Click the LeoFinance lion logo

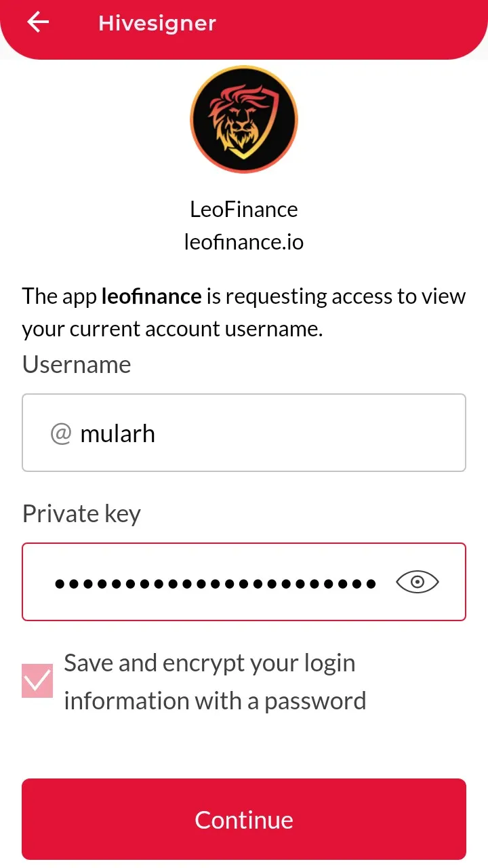point(244,120)
